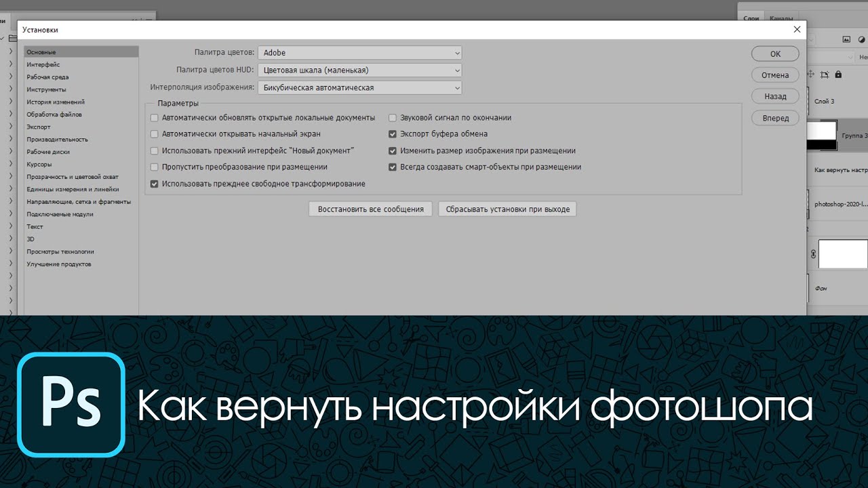Uncheck export clipboard checkbox
Screen dimensions: 868x488
tap(393, 134)
